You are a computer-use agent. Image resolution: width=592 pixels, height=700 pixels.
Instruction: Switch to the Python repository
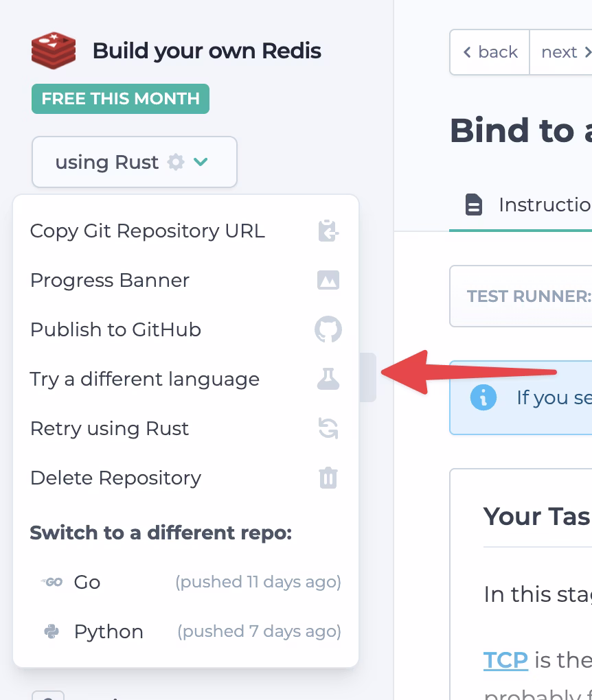(x=109, y=631)
